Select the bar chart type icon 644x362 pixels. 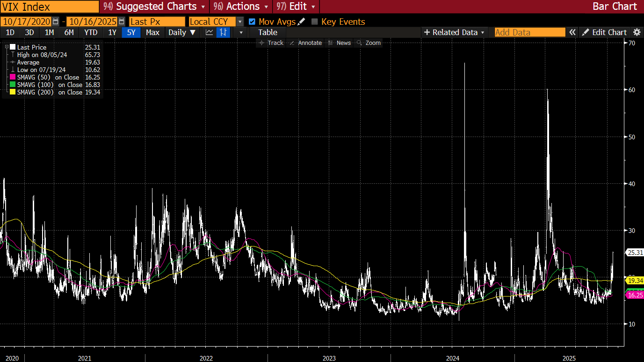click(224, 32)
